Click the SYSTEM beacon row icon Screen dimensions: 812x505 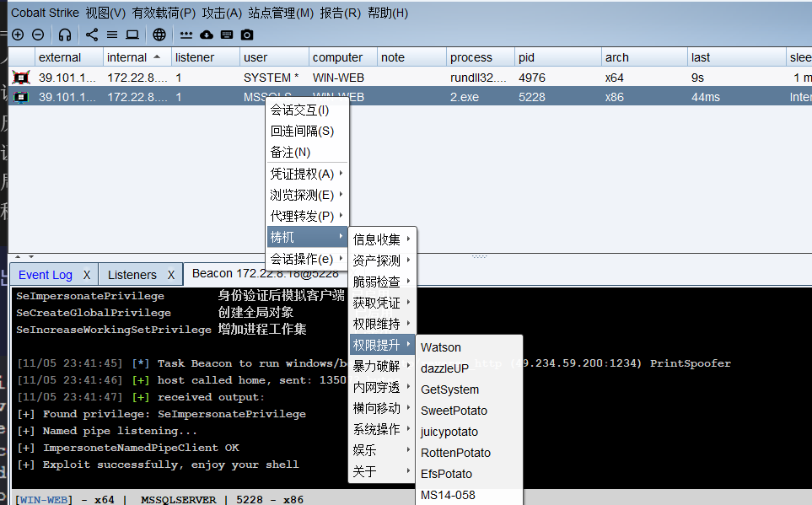[x=21, y=78]
